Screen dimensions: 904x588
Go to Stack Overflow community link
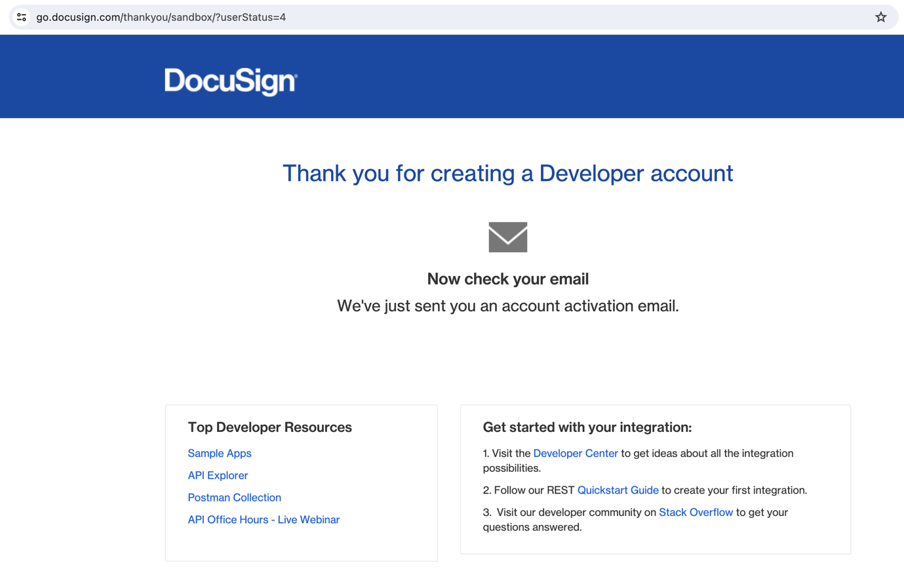pos(696,512)
